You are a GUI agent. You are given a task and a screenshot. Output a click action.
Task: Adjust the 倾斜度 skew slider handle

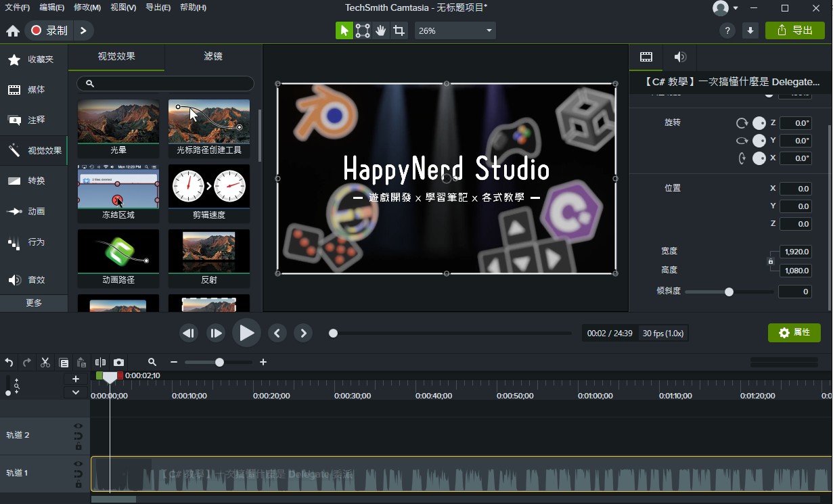[x=729, y=292]
